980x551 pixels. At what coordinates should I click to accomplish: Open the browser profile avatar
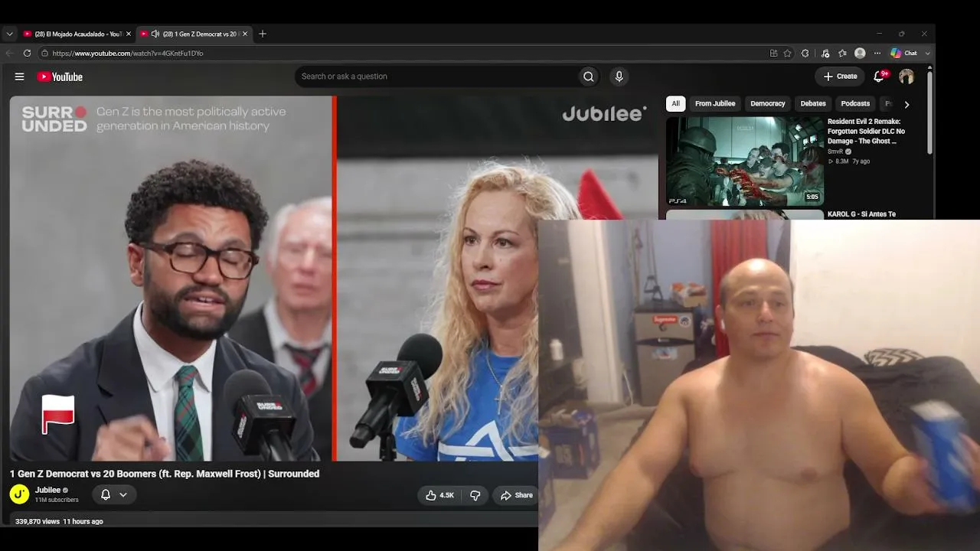coord(860,54)
